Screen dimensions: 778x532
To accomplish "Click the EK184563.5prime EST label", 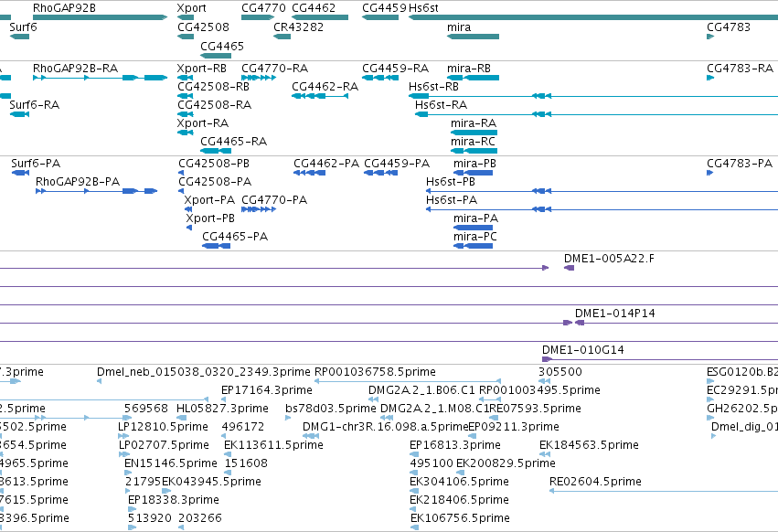I will [x=589, y=445].
